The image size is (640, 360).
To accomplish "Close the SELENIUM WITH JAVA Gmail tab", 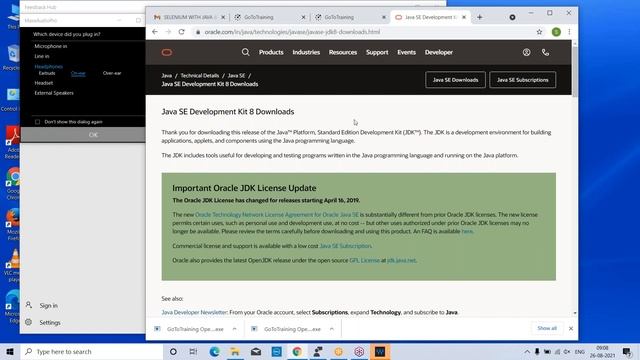I will [223, 17].
